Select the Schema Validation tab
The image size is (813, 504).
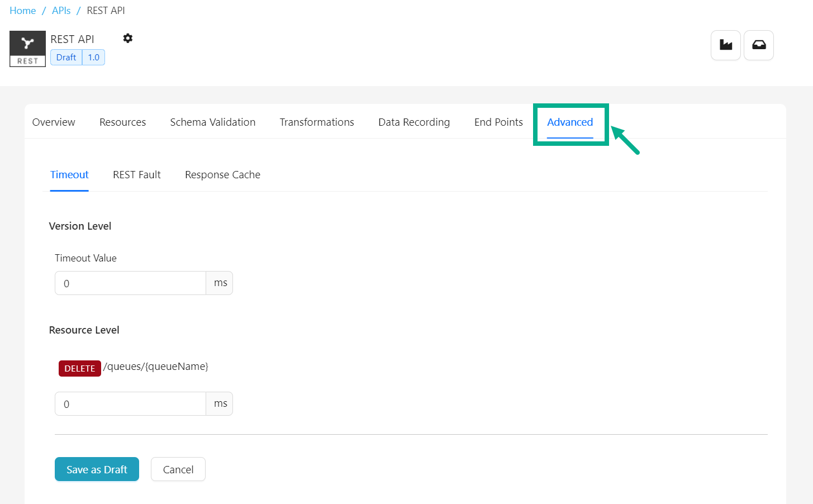(212, 122)
